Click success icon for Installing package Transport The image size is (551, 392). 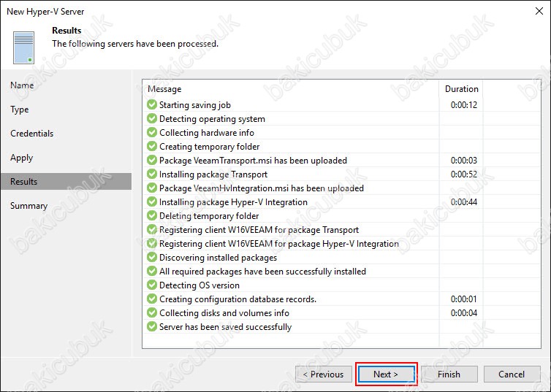coord(152,174)
